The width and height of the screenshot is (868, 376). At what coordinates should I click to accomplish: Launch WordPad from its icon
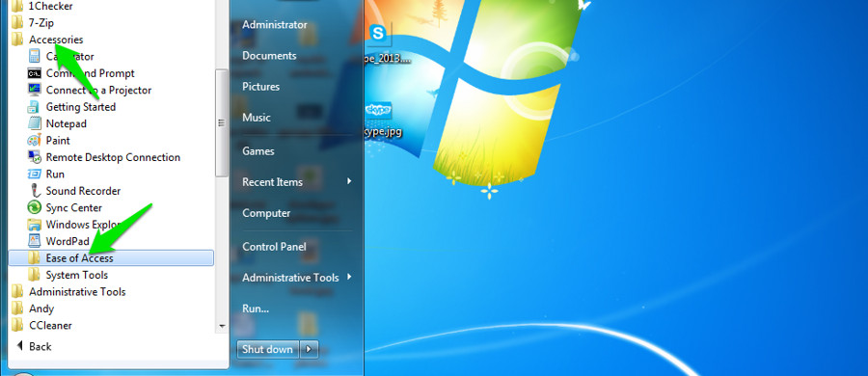tap(35, 241)
